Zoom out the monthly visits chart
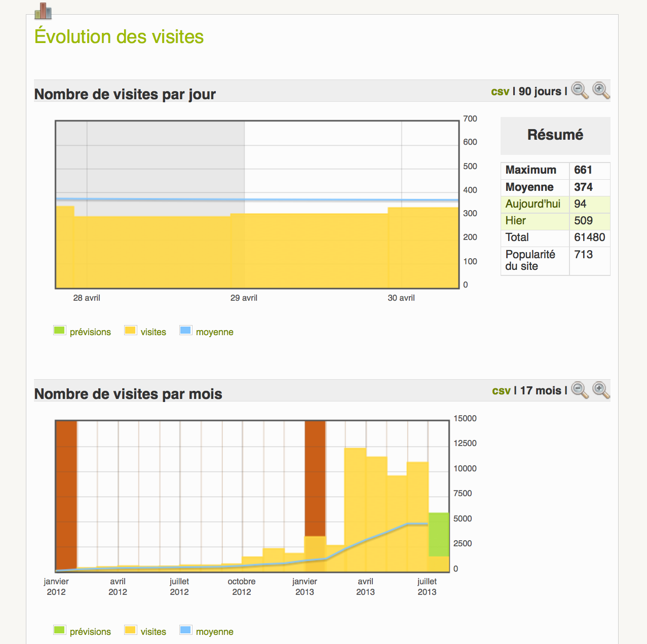 (x=580, y=390)
